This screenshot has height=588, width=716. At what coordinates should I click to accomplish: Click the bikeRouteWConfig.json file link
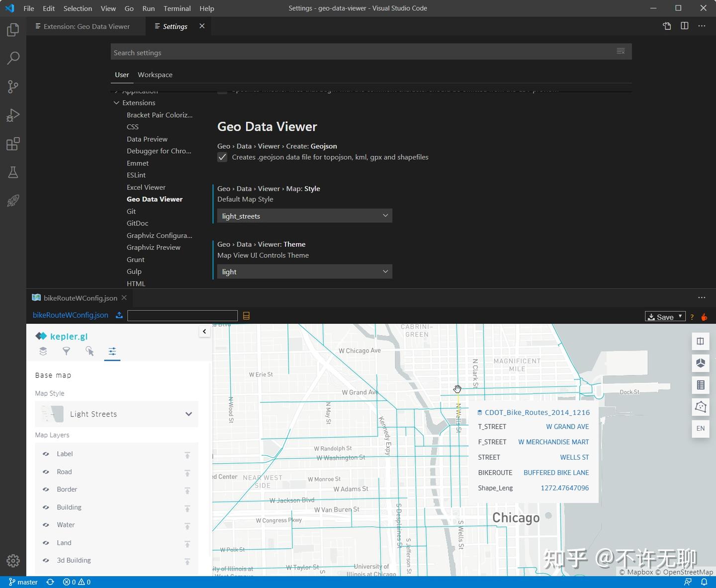[x=71, y=315]
